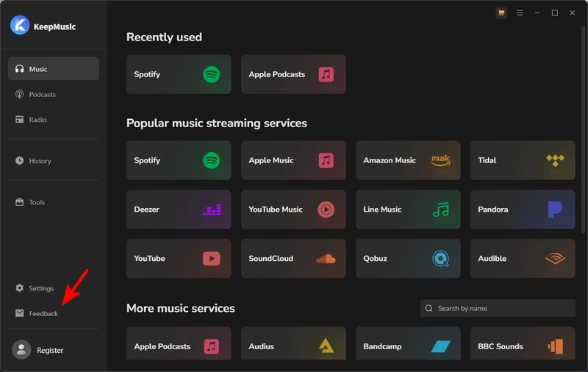The image size is (588, 372).
Task: Click the SoundCloud cloud icon
Action: pos(326,259)
